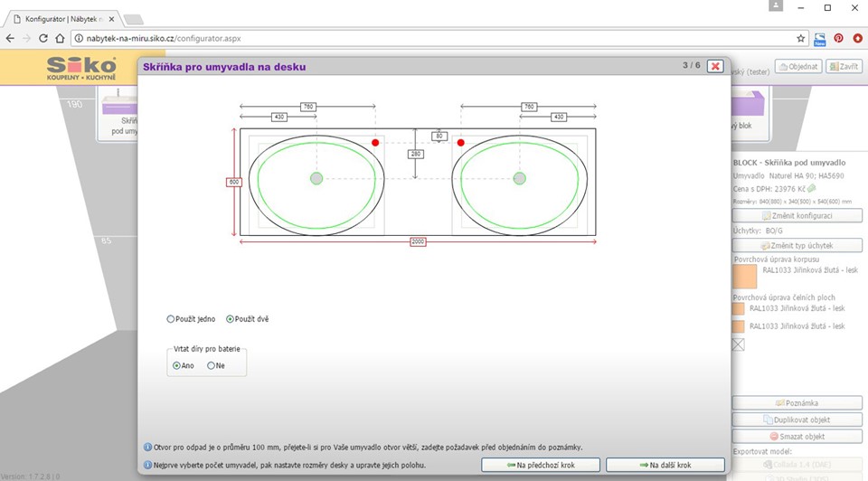Click the corpus finish color swatch

point(744,276)
